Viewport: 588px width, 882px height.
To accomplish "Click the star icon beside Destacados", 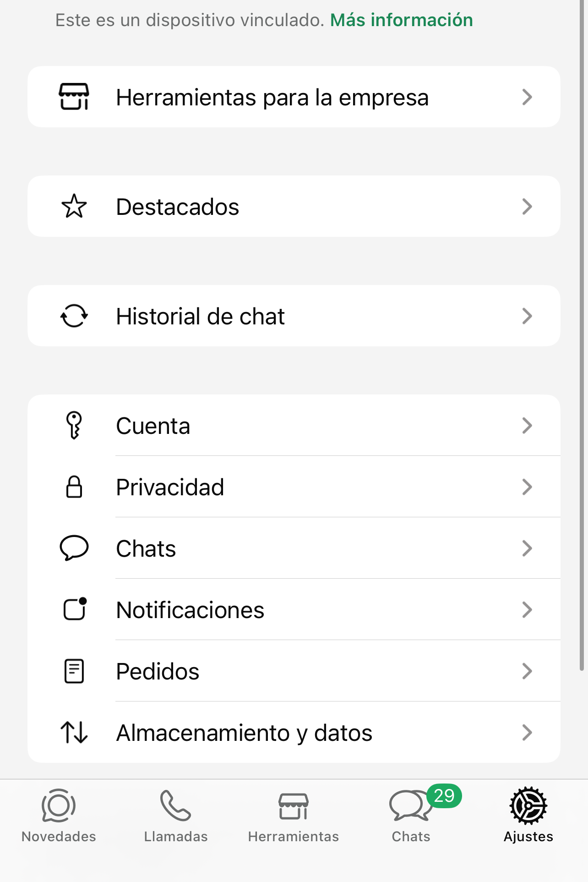I will coord(74,206).
